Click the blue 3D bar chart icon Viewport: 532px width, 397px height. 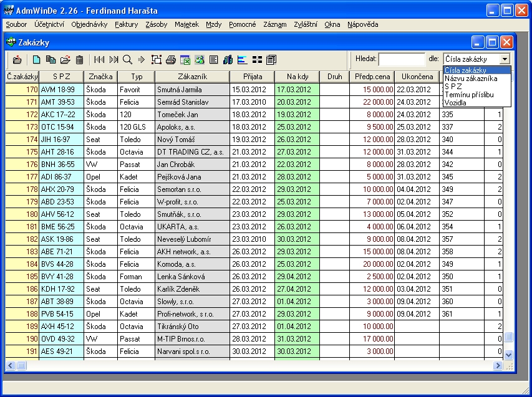228,60
